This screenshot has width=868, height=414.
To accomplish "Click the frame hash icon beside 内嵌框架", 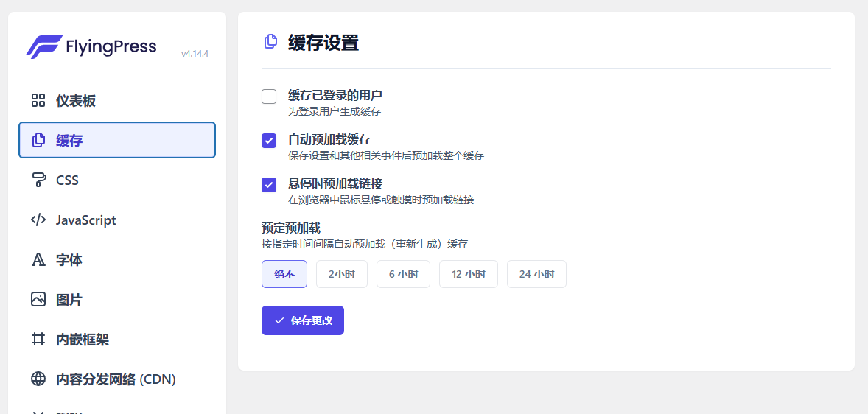I will pyautogui.click(x=38, y=340).
